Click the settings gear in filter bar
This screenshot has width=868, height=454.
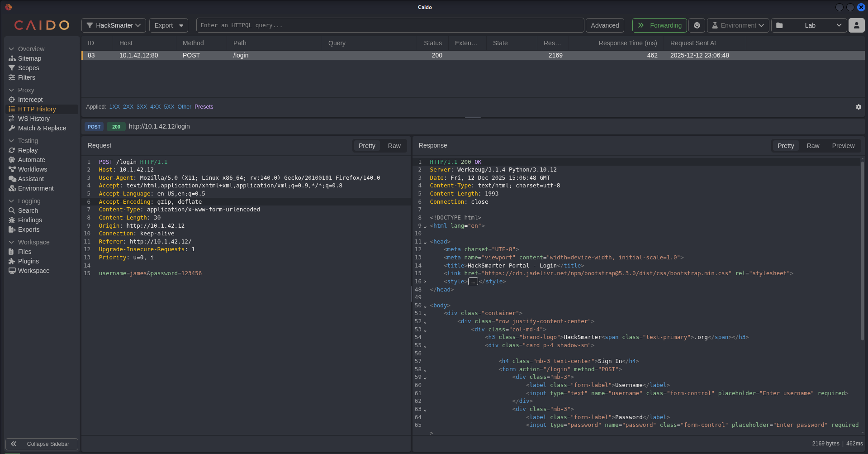point(858,107)
